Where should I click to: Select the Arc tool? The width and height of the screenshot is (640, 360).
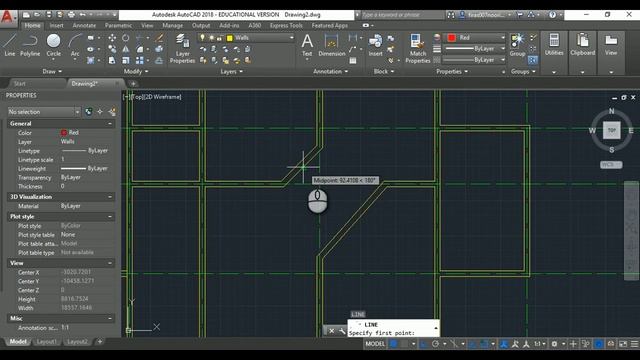(x=75, y=46)
